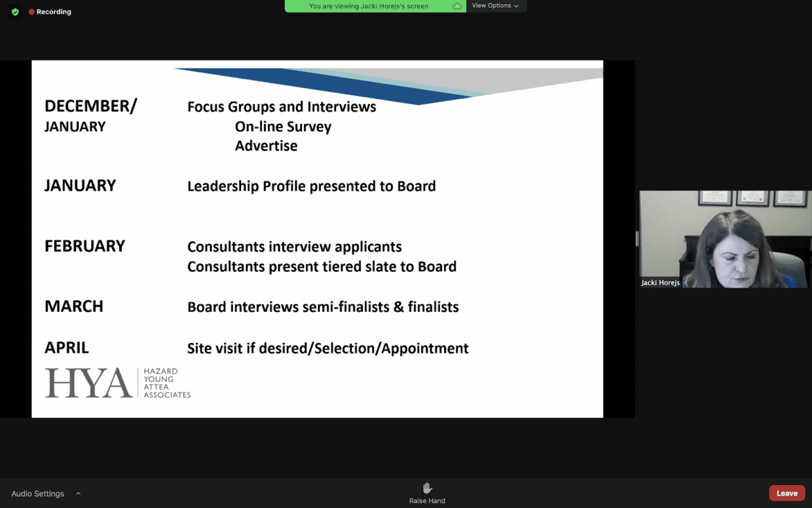Click the 'Advertise' line on the slide
Viewport: 812px width, 508px height.
[x=266, y=146]
